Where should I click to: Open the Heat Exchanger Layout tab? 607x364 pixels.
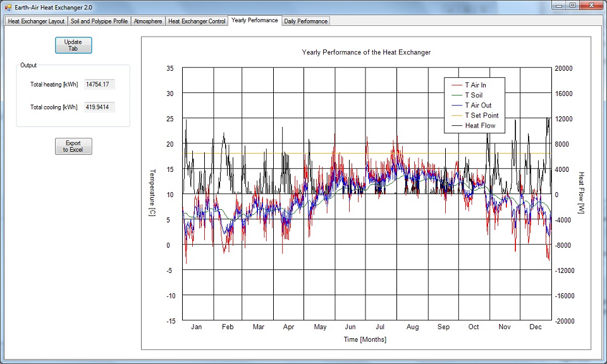[x=36, y=21]
